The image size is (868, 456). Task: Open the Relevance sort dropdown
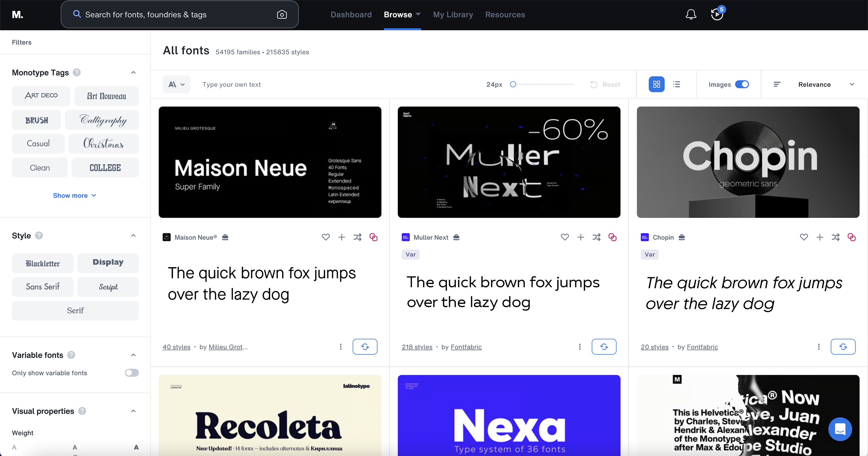[814, 84]
